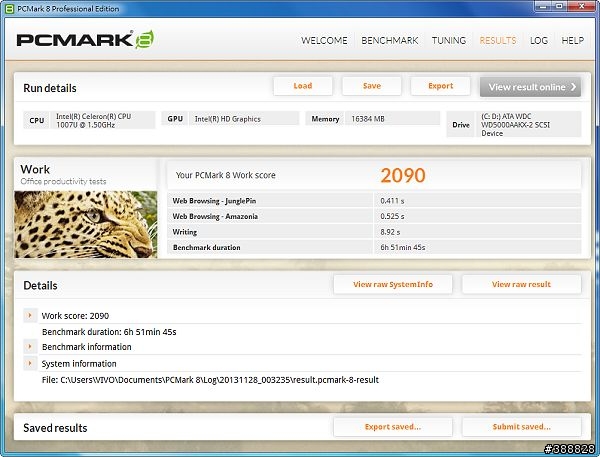Click the Details section heading
Screen dimensions: 600x457
[40, 286]
